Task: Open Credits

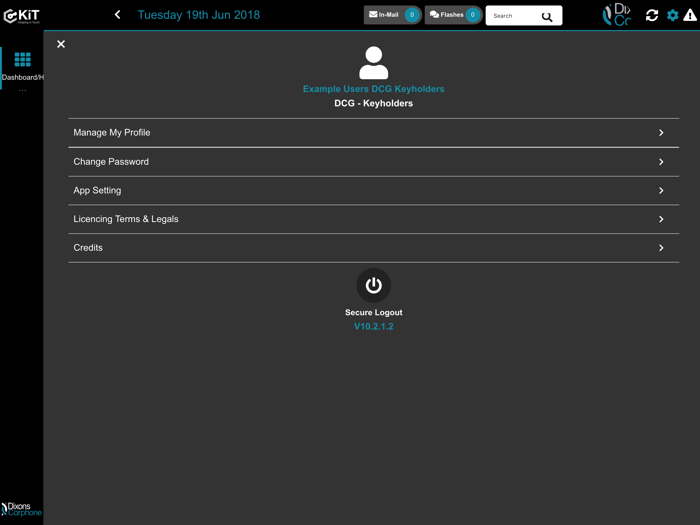Action: pyautogui.click(x=374, y=248)
